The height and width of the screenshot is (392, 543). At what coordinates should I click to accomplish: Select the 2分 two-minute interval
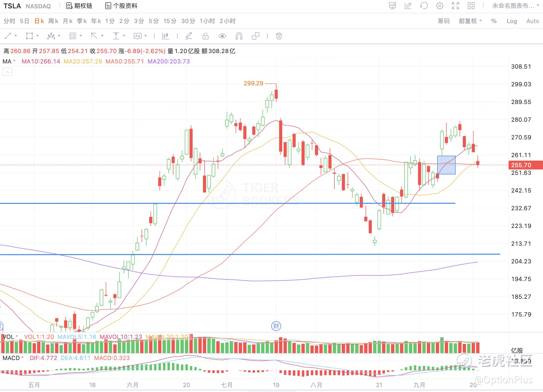[x=124, y=21]
